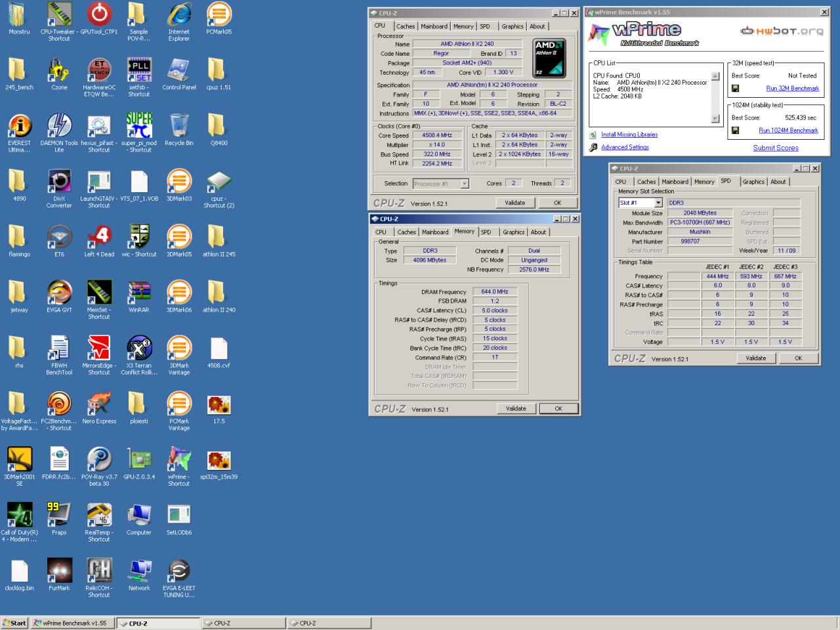Launch the MirrorsEdge shortcut icon
This screenshot has height=630, width=840.
click(x=99, y=349)
